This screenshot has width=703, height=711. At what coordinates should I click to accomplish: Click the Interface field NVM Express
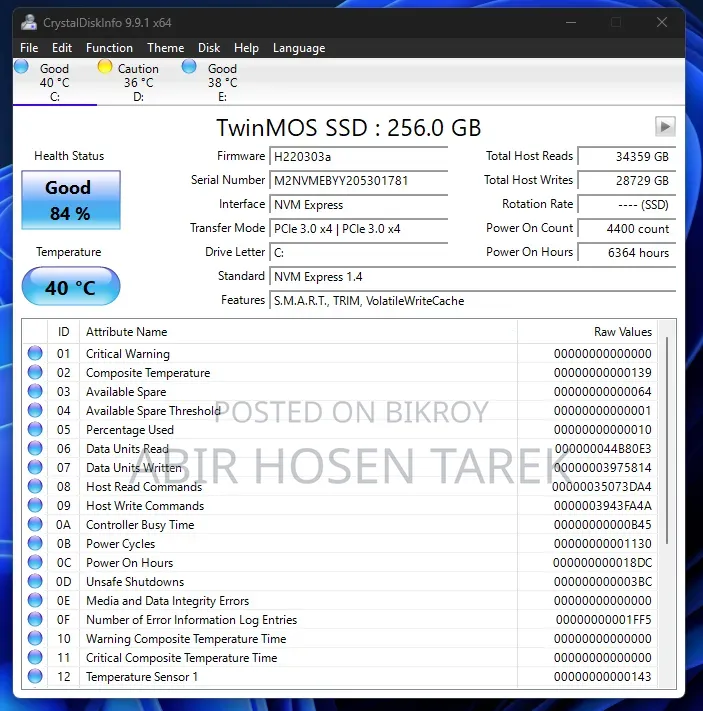[x=359, y=205]
